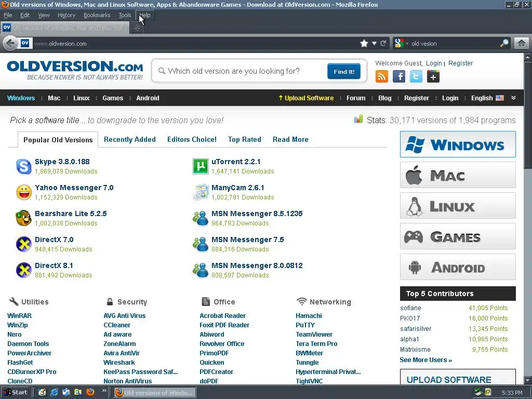The width and height of the screenshot is (532, 399).
Task: Reload the page with refresh icon
Action: (x=383, y=44)
